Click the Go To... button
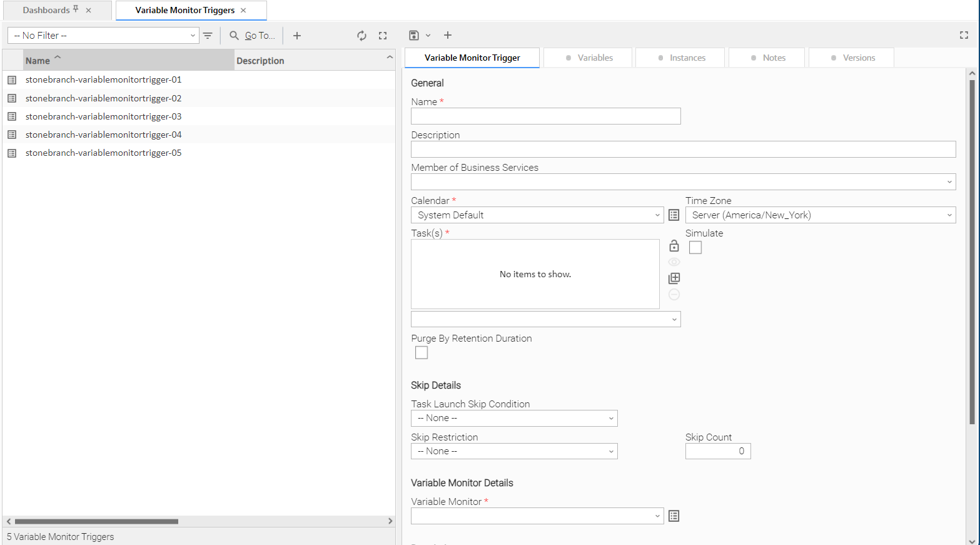The image size is (980, 545). coord(253,36)
